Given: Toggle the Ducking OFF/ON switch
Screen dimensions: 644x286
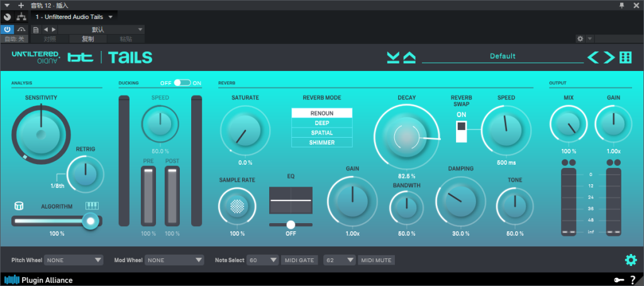Looking at the screenshot, I should coord(182,82).
